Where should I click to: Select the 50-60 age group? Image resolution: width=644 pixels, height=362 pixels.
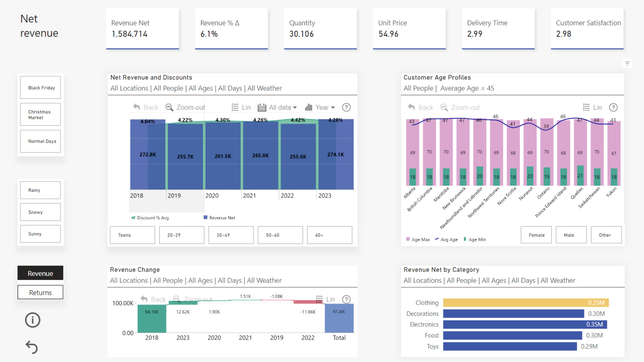(280, 235)
